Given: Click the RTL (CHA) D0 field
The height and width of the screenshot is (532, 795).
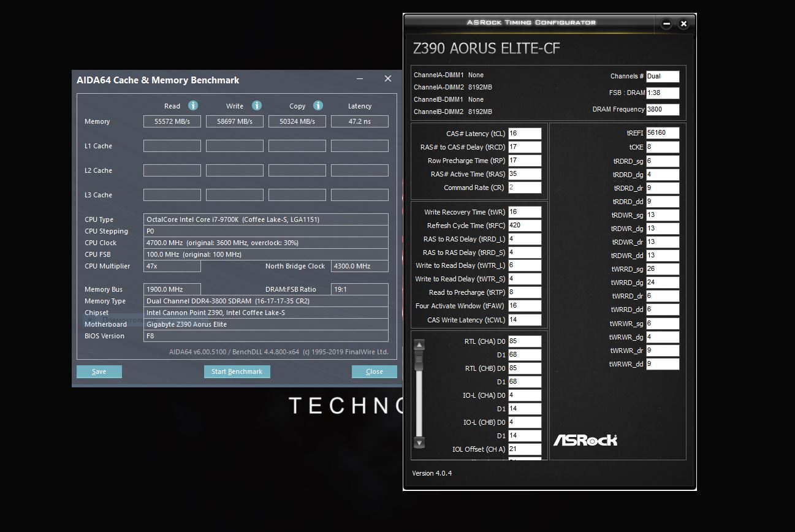Looking at the screenshot, I should pos(525,341).
